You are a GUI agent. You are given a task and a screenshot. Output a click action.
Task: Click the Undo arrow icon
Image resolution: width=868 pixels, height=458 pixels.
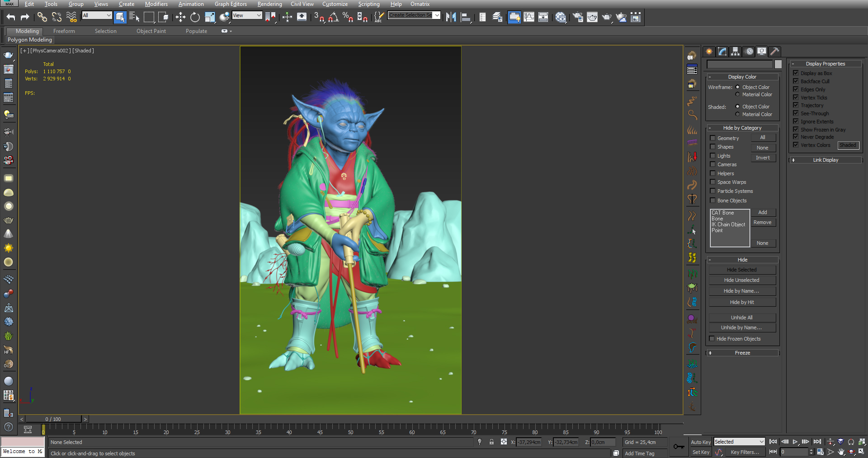tap(11, 17)
